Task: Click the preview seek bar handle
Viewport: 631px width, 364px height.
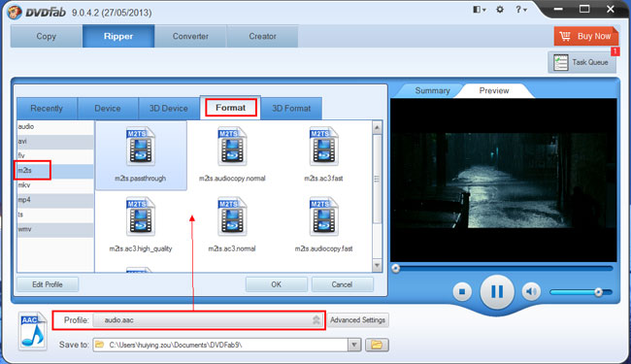Action: pos(395,268)
